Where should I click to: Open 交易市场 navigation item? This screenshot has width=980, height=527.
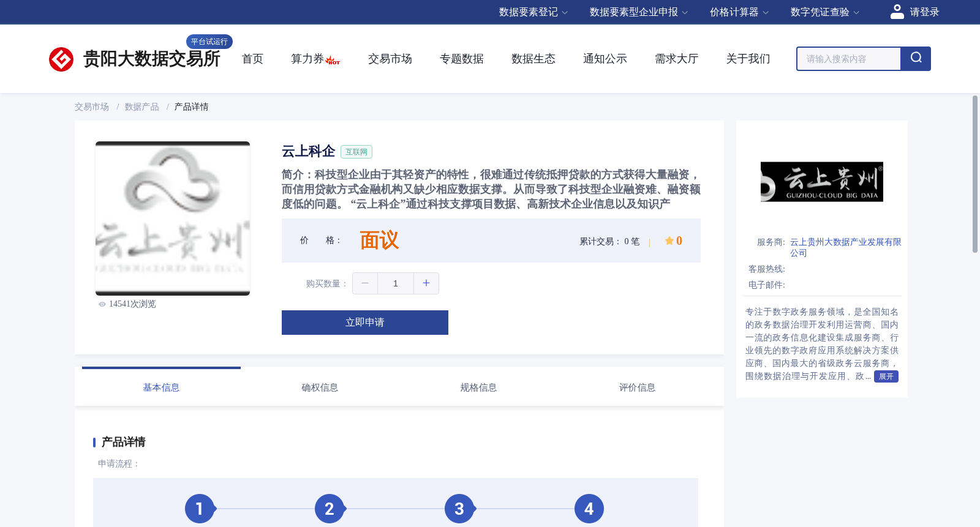390,59
